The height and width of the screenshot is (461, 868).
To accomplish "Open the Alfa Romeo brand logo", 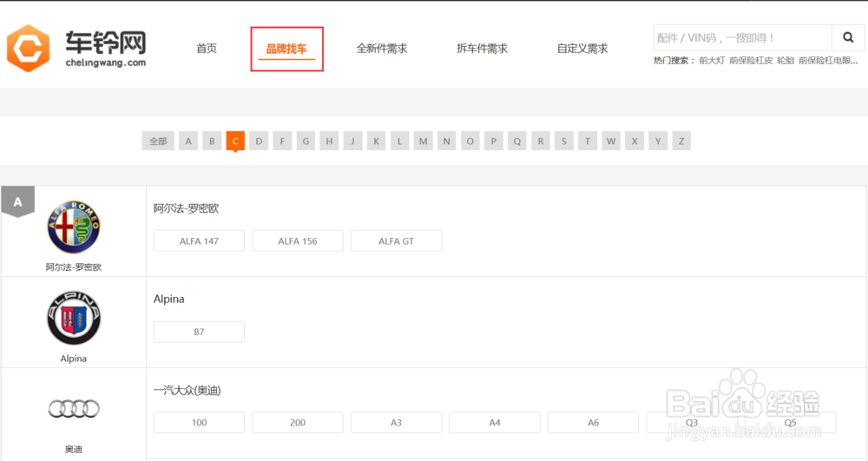I will click(74, 227).
